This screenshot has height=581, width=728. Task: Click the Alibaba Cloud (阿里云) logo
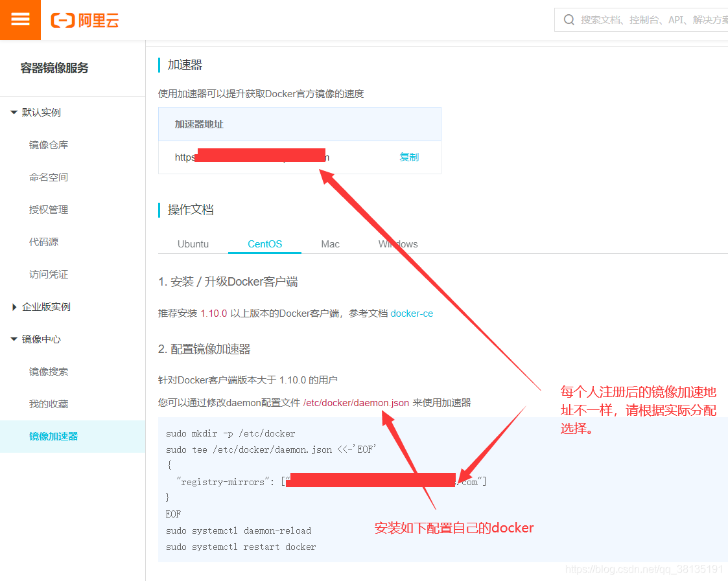tap(84, 20)
